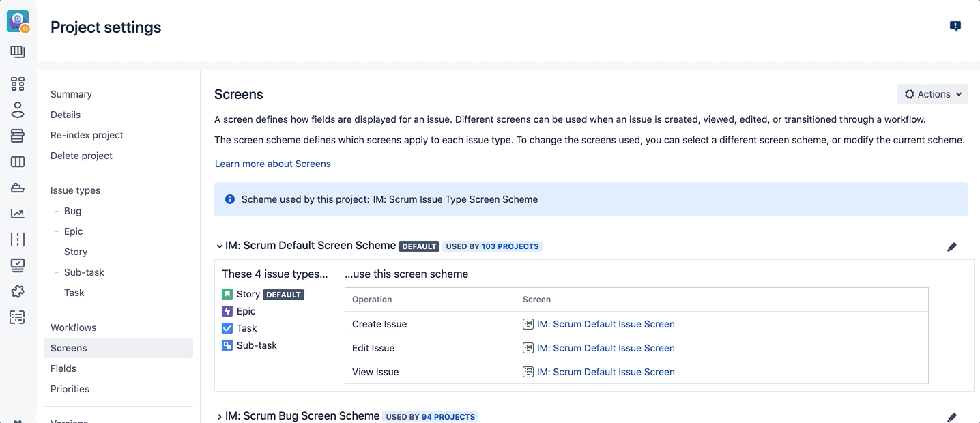Open the Story issue type in tree
Image resolution: width=980 pixels, height=423 pixels.
tap(76, 252)
